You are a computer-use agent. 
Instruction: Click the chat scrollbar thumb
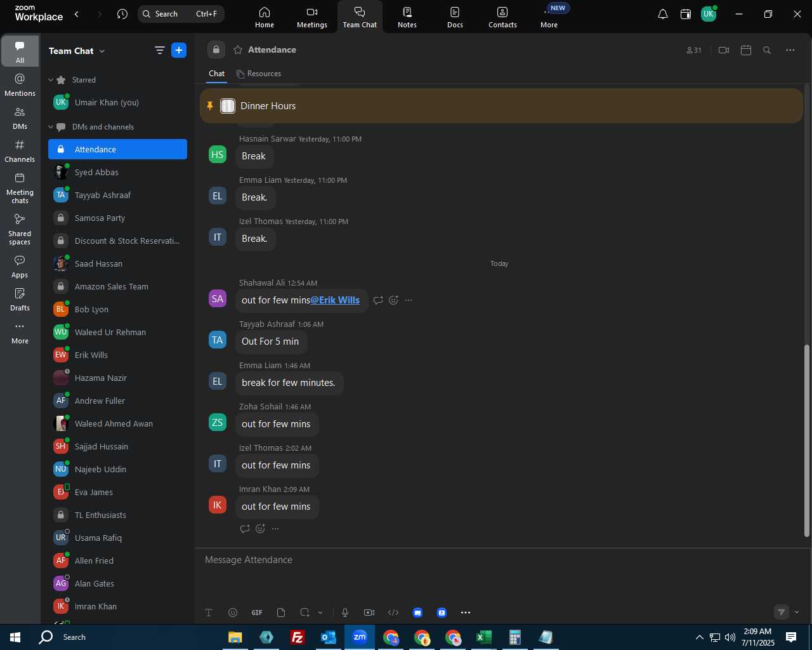807,441
